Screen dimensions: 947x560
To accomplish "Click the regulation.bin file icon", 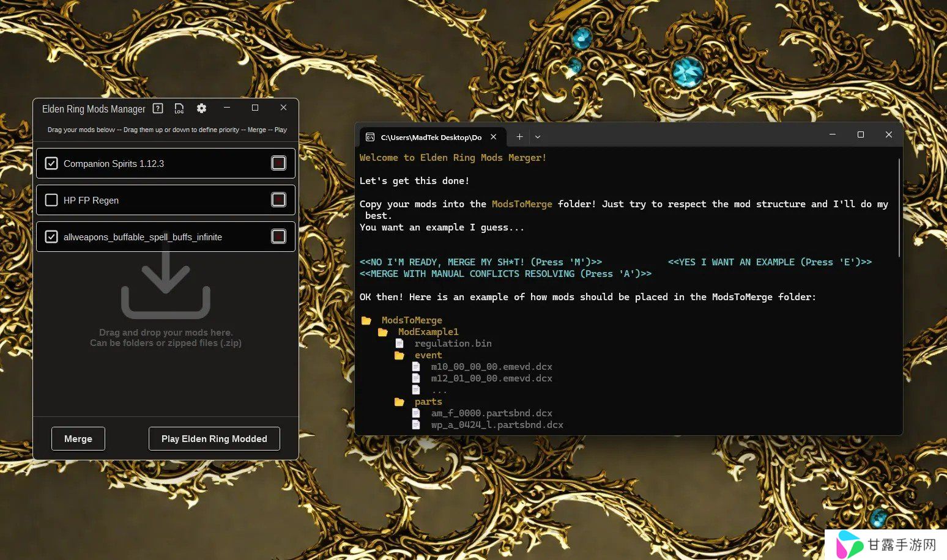I will point(399,344).
